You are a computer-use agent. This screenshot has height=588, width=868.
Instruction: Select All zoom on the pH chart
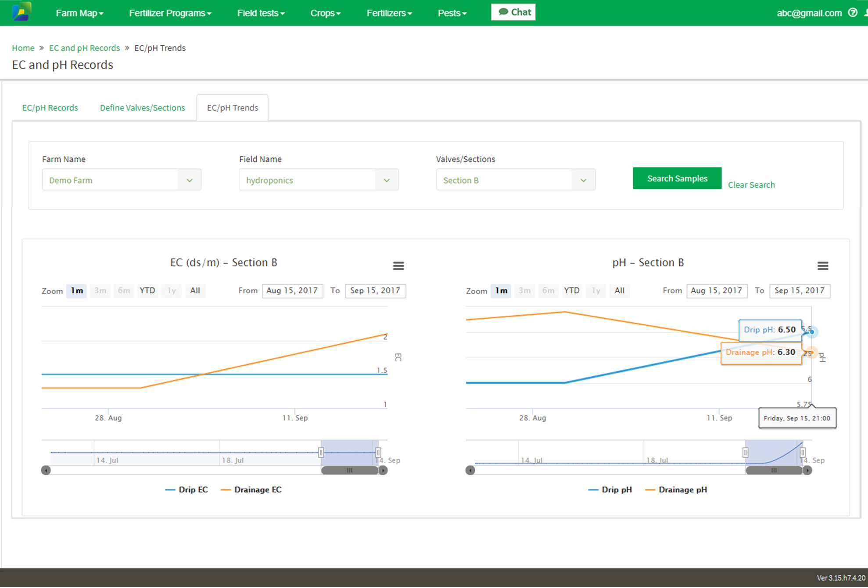click(x=619, y=291)
